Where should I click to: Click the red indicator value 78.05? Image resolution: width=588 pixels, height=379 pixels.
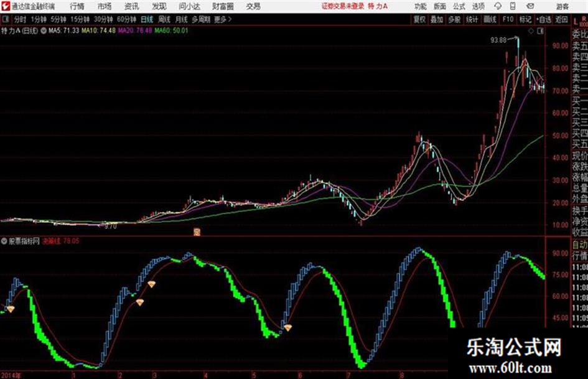(x=72, y=241)
